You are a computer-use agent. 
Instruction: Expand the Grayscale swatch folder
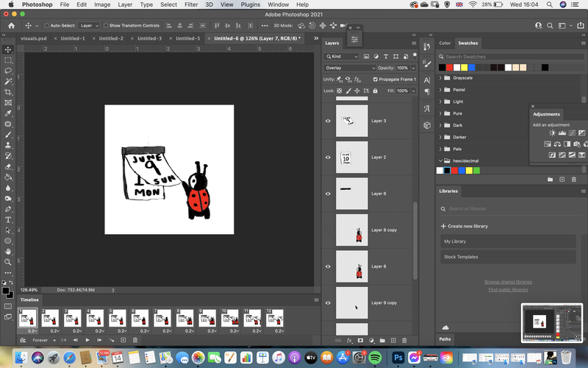(x=440, y=78)
